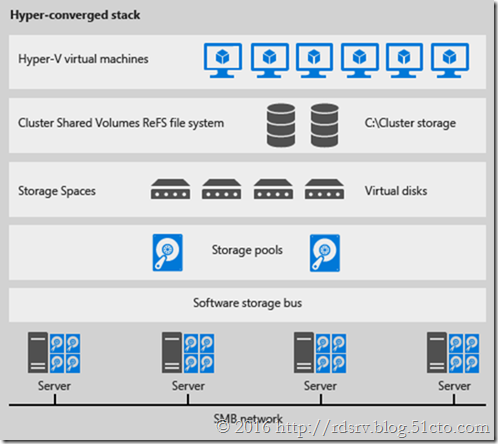Click the right storage pool hard disk icon

pos(325,253)
